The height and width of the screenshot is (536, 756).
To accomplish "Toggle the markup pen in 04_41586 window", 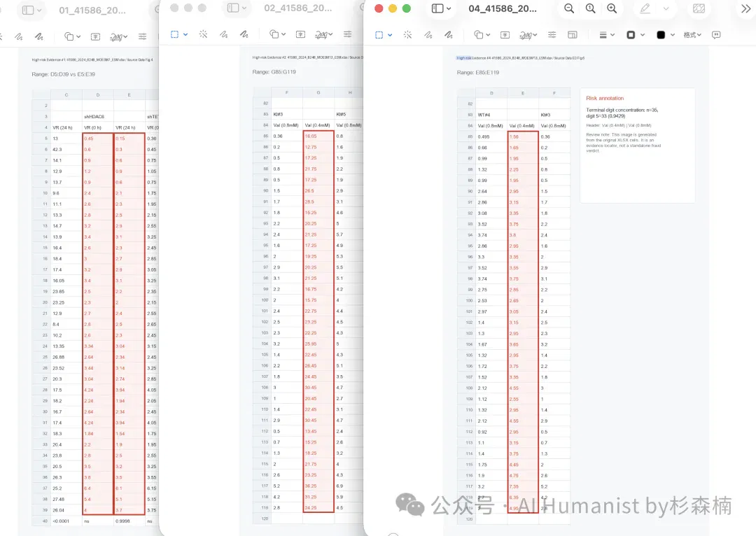I will pyautogui.click(x=645, y=8).
